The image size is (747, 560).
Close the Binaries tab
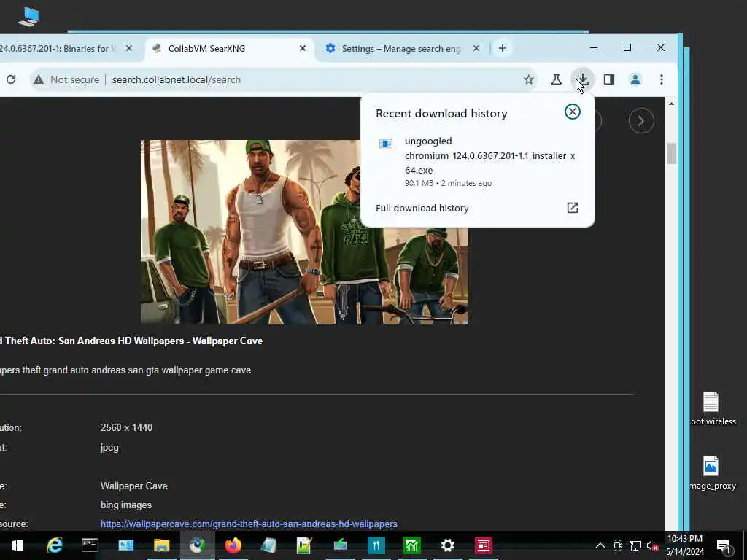[129, 49]
